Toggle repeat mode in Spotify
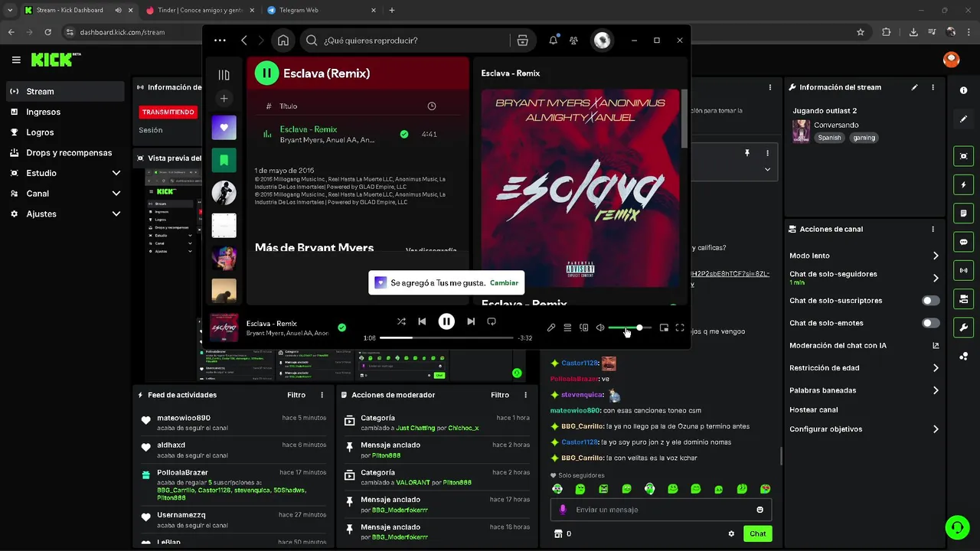 click(492, 321)
